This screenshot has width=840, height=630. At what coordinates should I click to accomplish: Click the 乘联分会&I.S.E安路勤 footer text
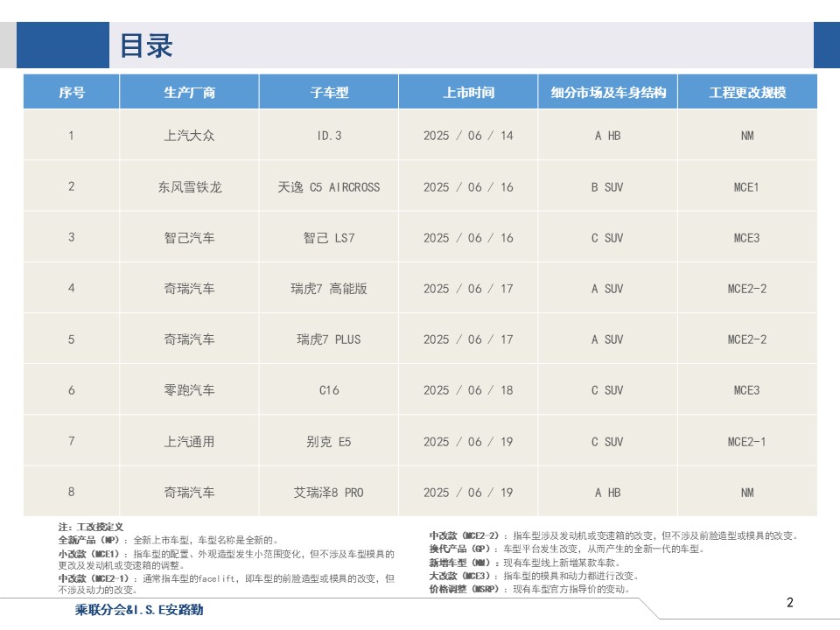tap(139, 610)
